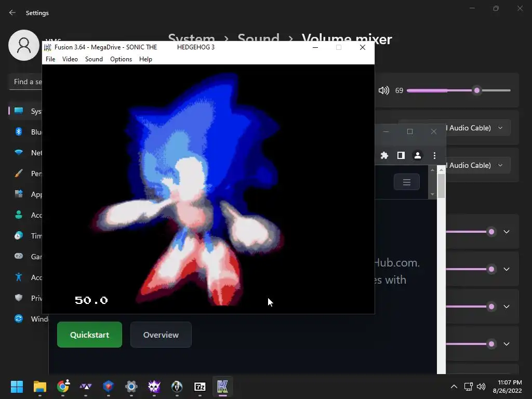Viewport: 532px width, 399px height.
Task: Open the Sound menu in Fusion
Action: 94,59
